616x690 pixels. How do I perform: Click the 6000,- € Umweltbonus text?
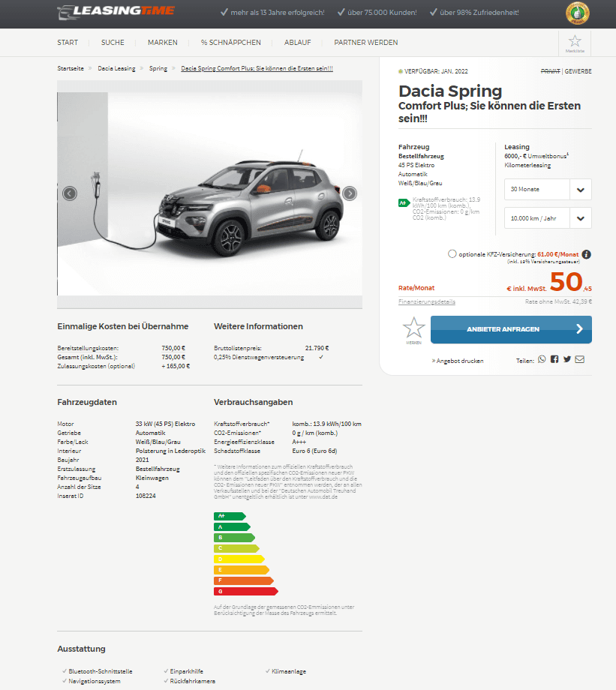point(536,156)
